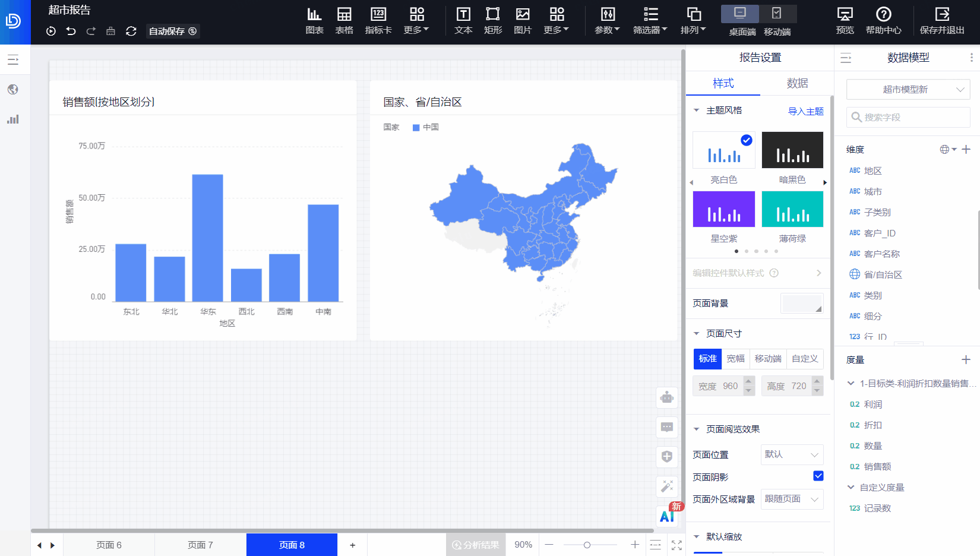Insert a 图片 image component
This screenshot has height=556, width=980.
pos(523,20)
